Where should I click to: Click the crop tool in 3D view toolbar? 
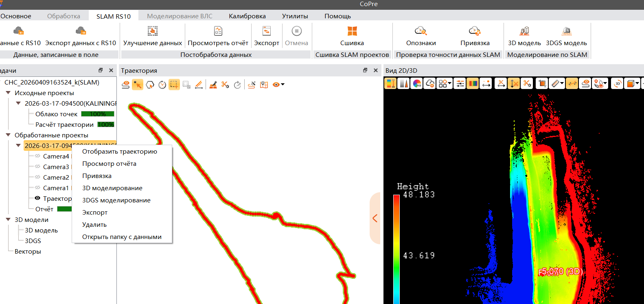click(542, 84)
